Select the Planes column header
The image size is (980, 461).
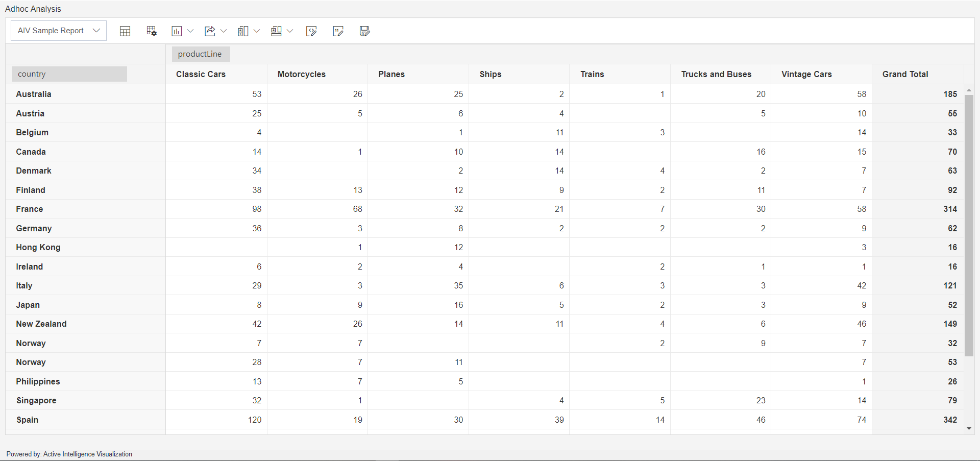391,75
